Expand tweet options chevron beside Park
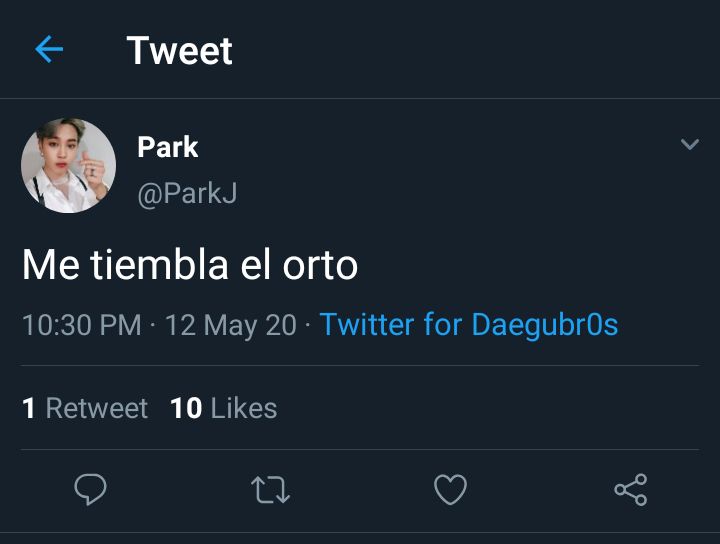This screenshot has width=720, height=544. (690, 144)
